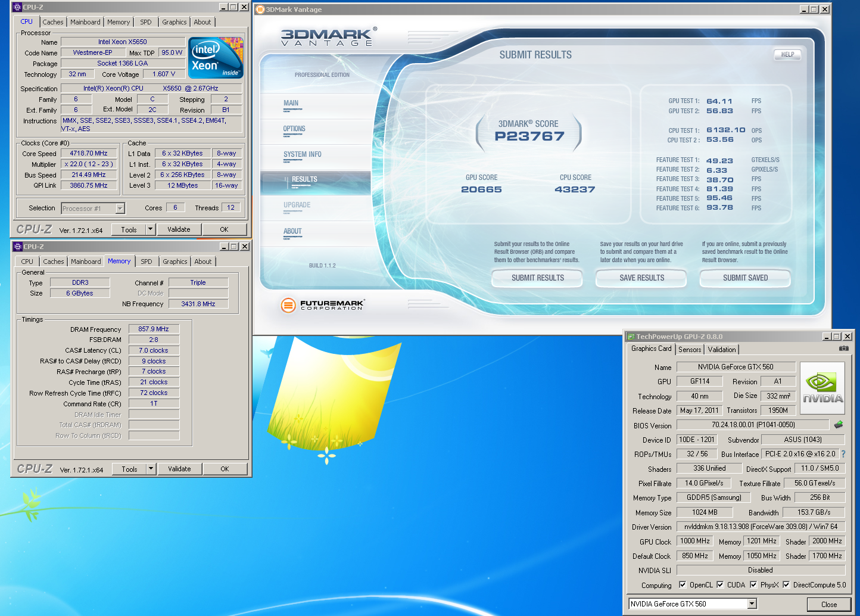Open Graphics tab in CPU-Z memory window
Image resolution: width=860 pixels, height=616 pixels.
pos(175,262)
